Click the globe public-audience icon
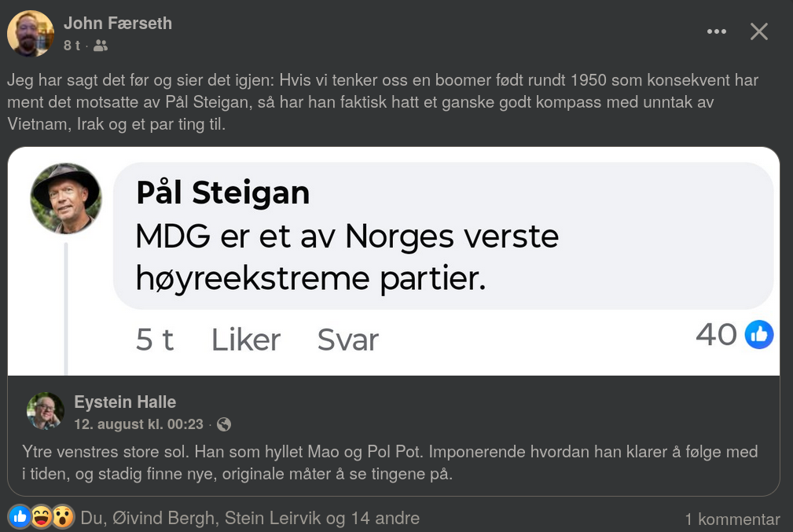This screenshot has width=793, height=532. click(x=223, y=424)
